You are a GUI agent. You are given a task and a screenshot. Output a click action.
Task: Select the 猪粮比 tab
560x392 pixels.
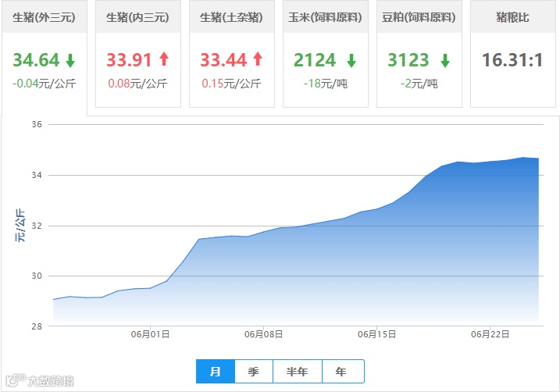point(513,54)
